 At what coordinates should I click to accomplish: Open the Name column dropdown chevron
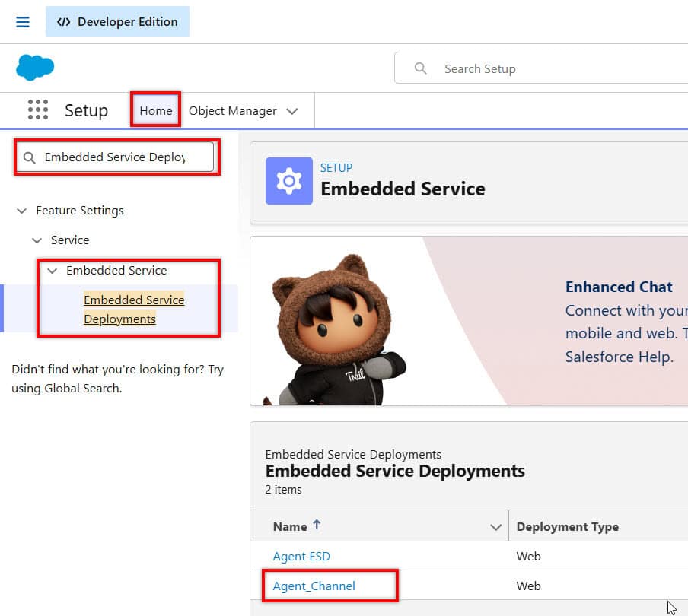[x=495, y=527]
